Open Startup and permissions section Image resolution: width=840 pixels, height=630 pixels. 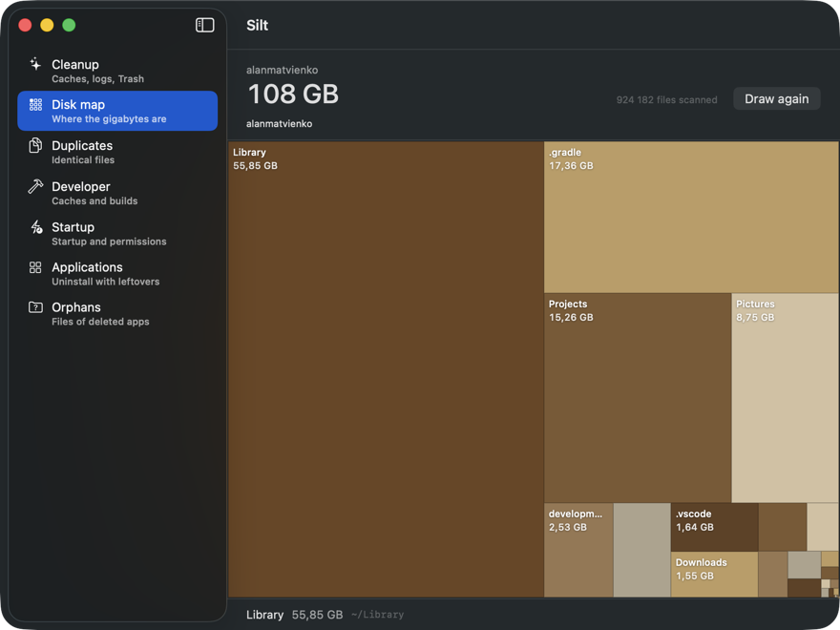point(117,234)
